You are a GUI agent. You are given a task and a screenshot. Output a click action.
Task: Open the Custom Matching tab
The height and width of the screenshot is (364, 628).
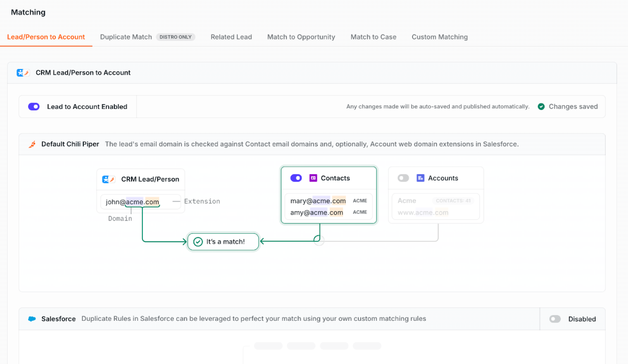click(x=440, y=37)
